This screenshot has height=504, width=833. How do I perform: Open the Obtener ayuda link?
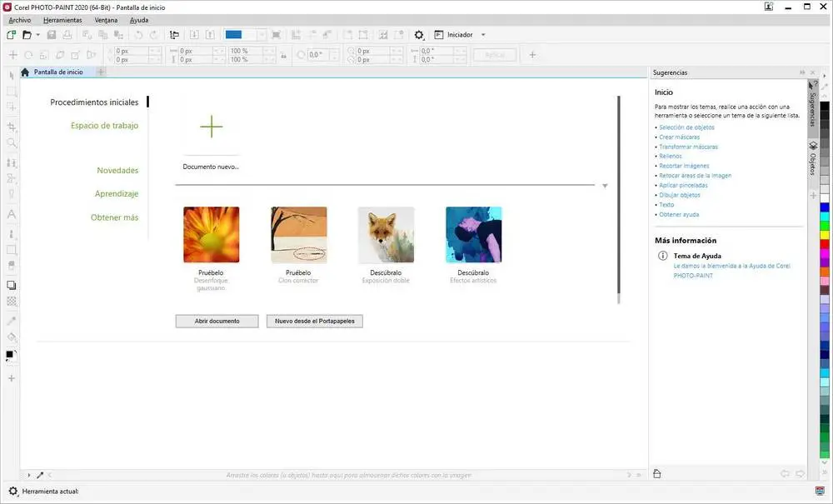[679, 215]
